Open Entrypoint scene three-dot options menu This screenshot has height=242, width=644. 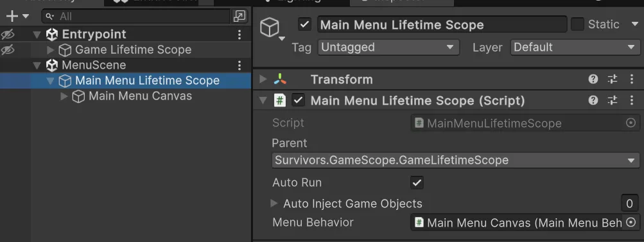pos(239,35)
